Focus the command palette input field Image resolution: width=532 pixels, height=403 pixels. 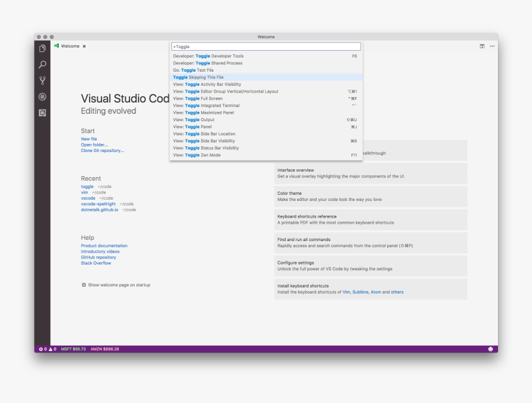point(266,46)
